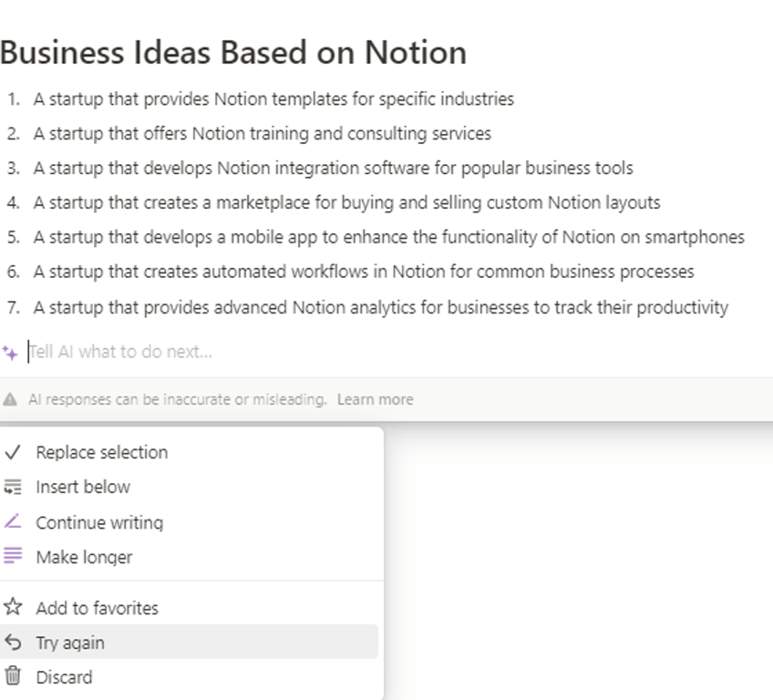773x700 pixels.
Task: Click the mobile app list item
Action: [388, 237]
